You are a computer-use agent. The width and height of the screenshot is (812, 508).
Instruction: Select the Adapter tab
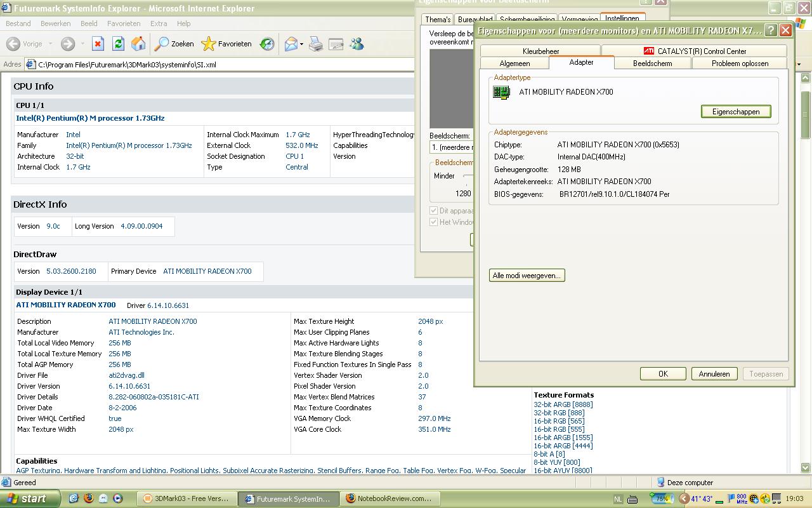(581, 62)
